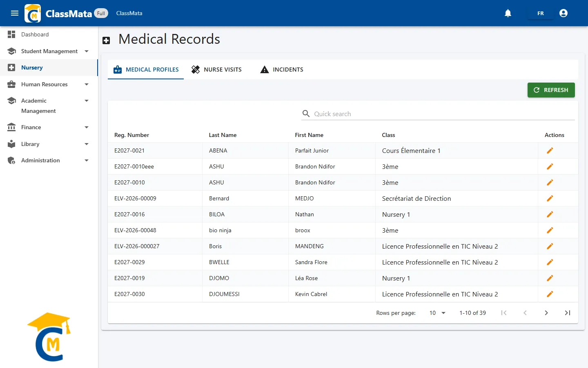
Task: Edit bio ninja broox's record
Action: 550,230
